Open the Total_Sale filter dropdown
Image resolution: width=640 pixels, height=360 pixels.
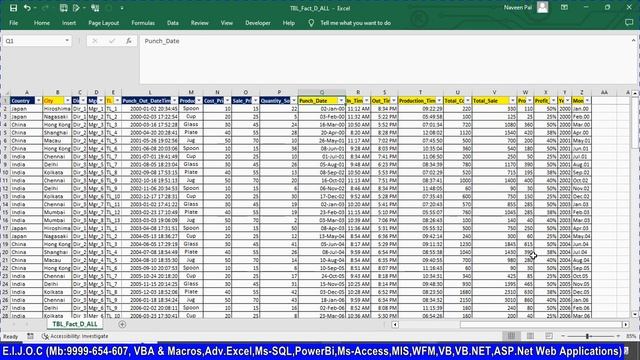(x=513, y=100)
